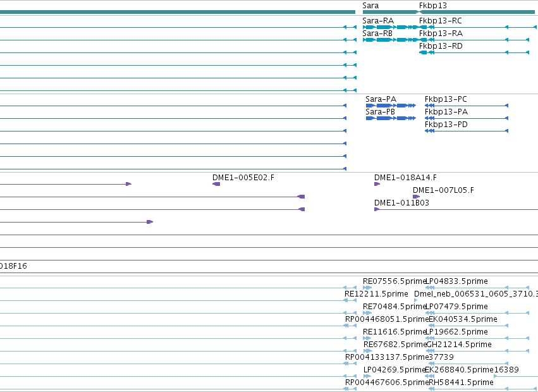This screenshot has width=538, height=392.
Task: Open the LP19662.5prime EST label
Action: [456, 332]
